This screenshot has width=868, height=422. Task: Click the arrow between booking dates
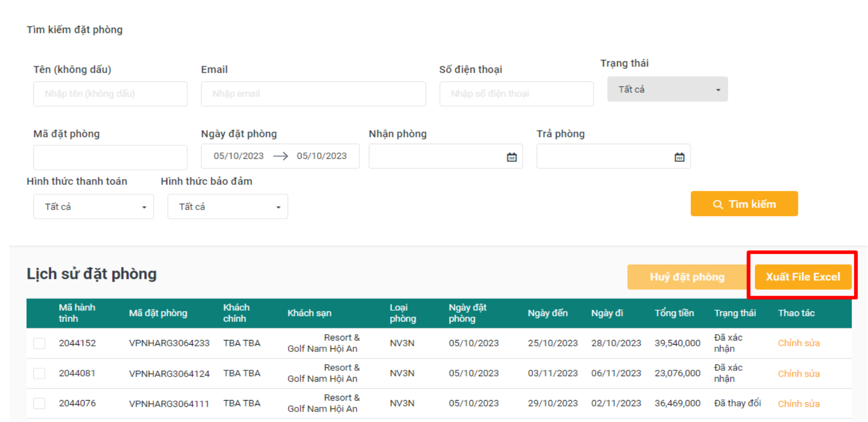coord(281,156)
